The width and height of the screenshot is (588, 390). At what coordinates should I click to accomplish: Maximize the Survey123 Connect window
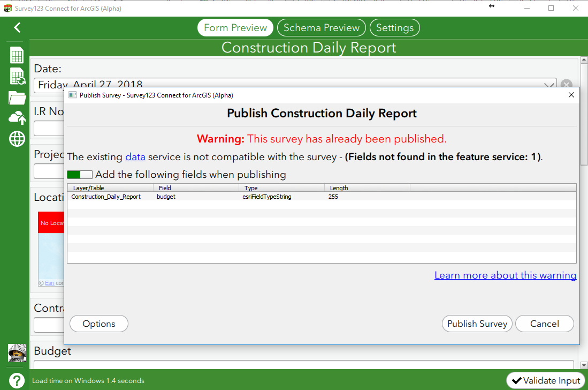point(551,8)
